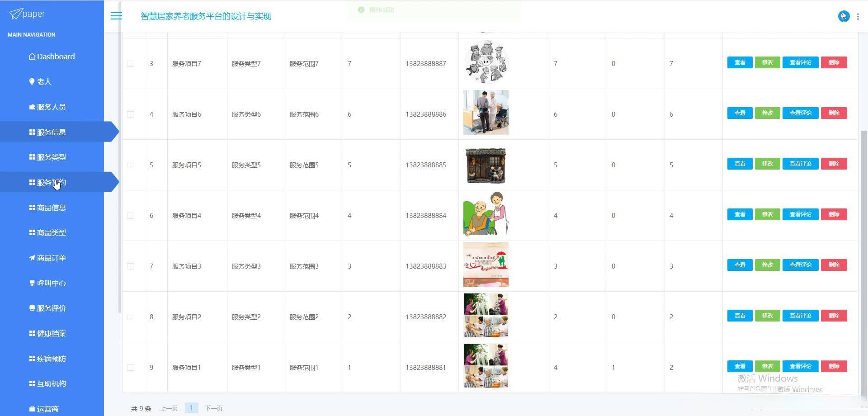Click the page title 智慧居家养老服务平台的设计与实现
The width and height of the screenshot is (868, 416).
tap(206, 16)
